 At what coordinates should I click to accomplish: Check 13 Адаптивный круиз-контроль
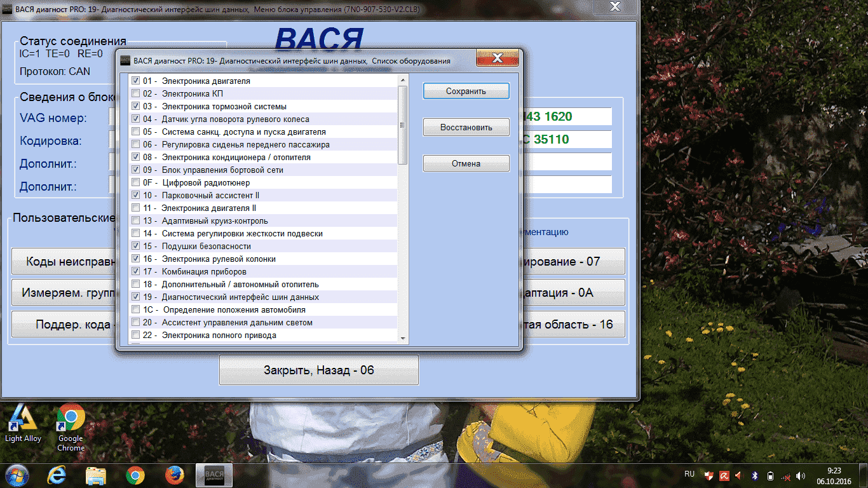coord(135,220)
